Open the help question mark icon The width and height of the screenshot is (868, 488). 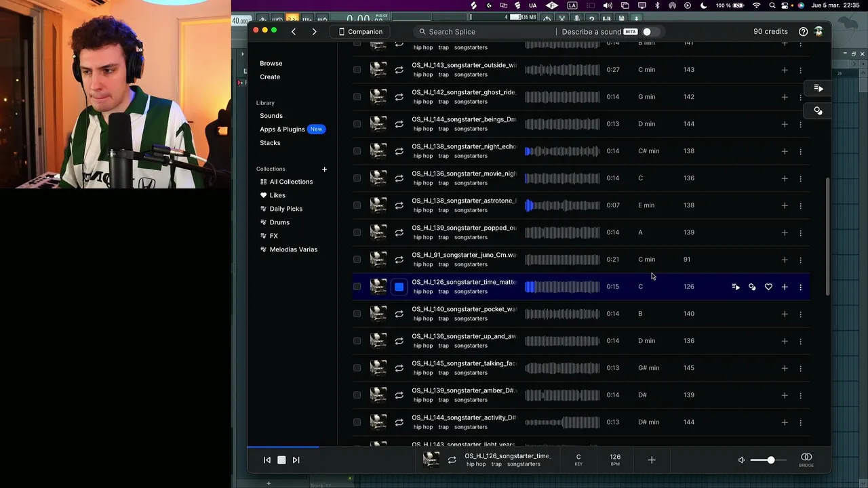[803, 32]
